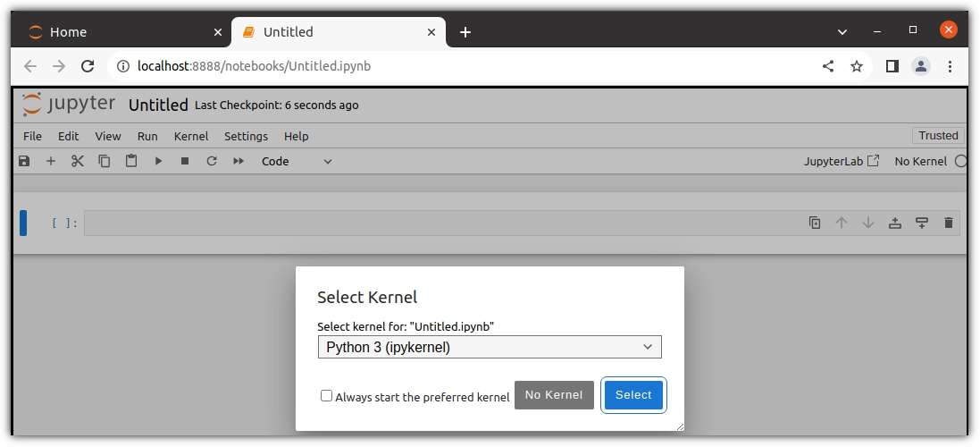Close the Home browser tab
The width and height of the screenshot is (980, 447).
[x=217, y=32]
